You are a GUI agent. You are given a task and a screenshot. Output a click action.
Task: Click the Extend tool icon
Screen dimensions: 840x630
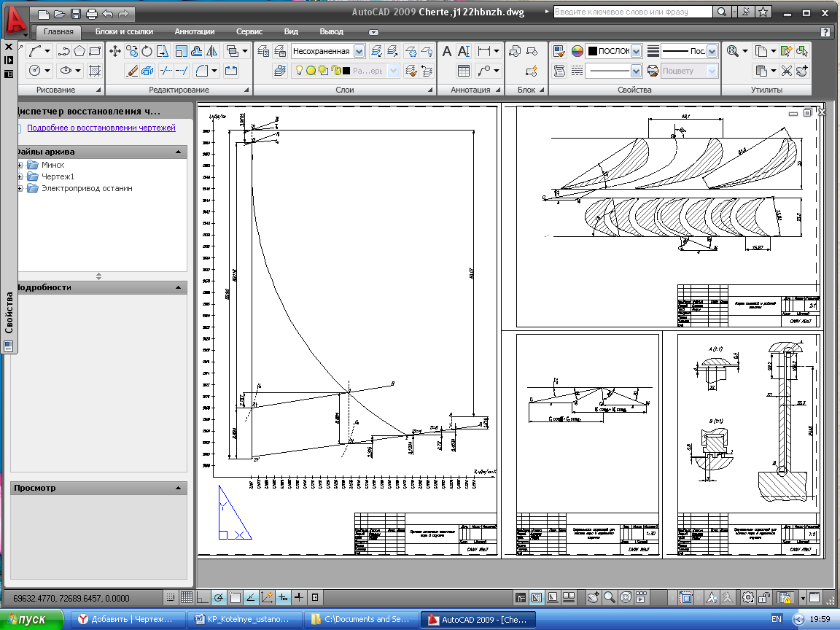click(x=182, y=71)
